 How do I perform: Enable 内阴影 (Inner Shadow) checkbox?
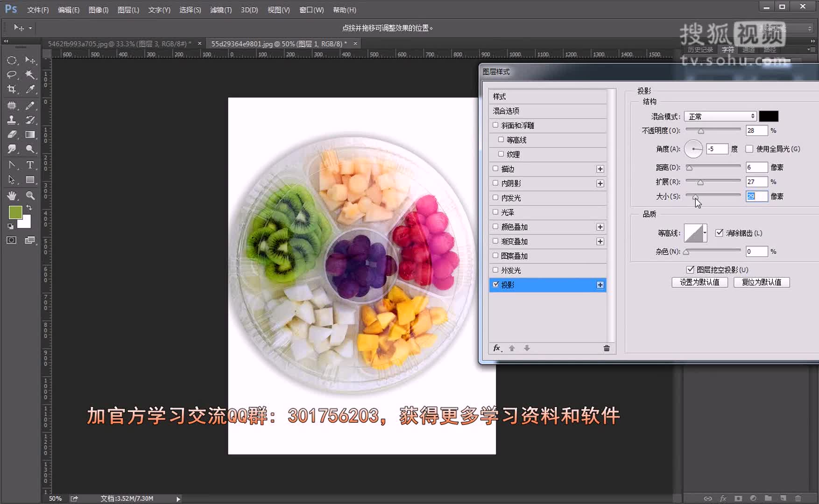[x=495, y=183]
